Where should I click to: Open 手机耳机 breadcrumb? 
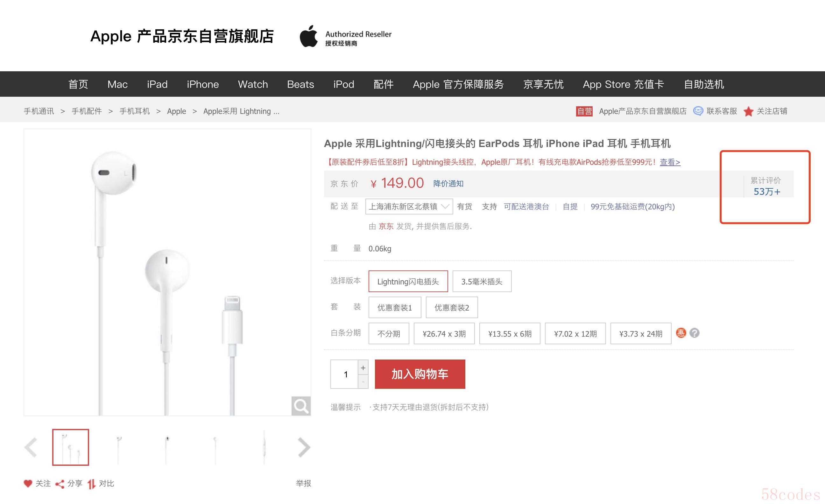pyautogui.click(x=135, y=111)
